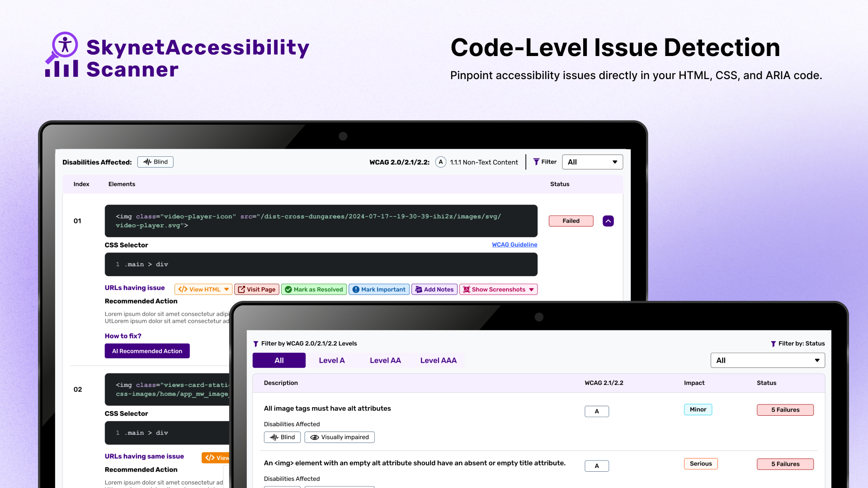Screen dimensions: 868x488
Task: Collapse the first issue using the chevron
Action: [608, 221]
